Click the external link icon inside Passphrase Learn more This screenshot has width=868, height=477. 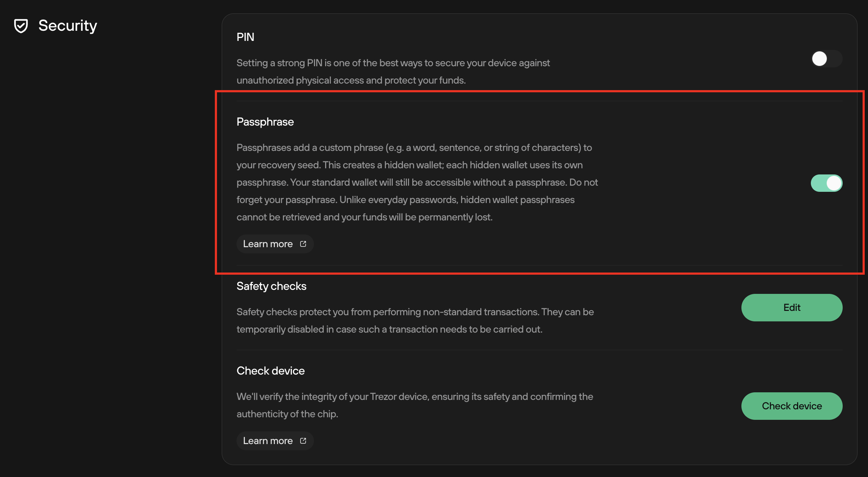302,244
